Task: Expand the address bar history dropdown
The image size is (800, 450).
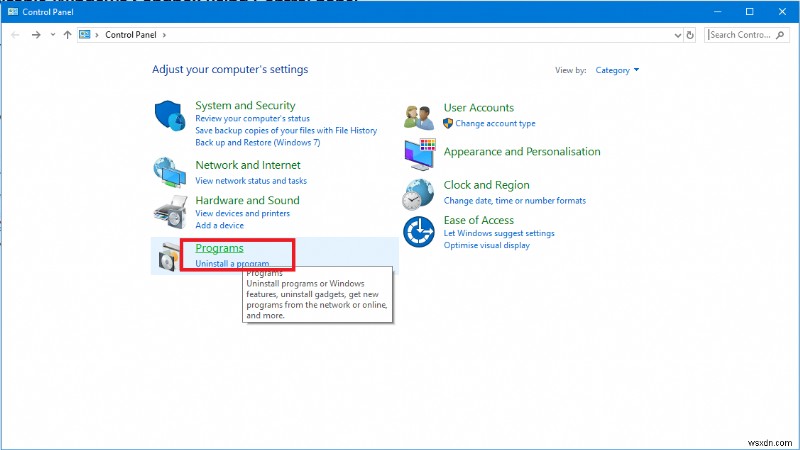Action: point(678,35)
